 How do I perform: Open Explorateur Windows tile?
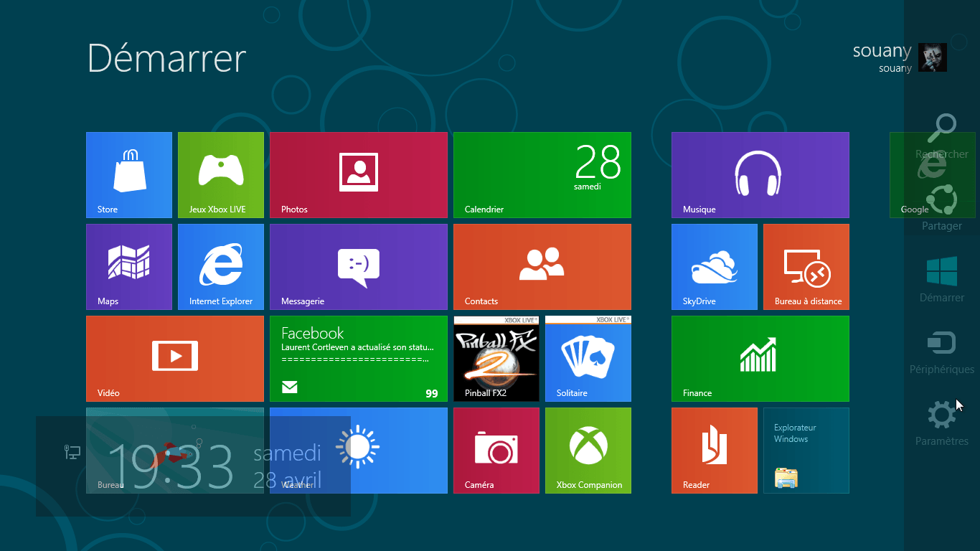click(x=806, y=451)
